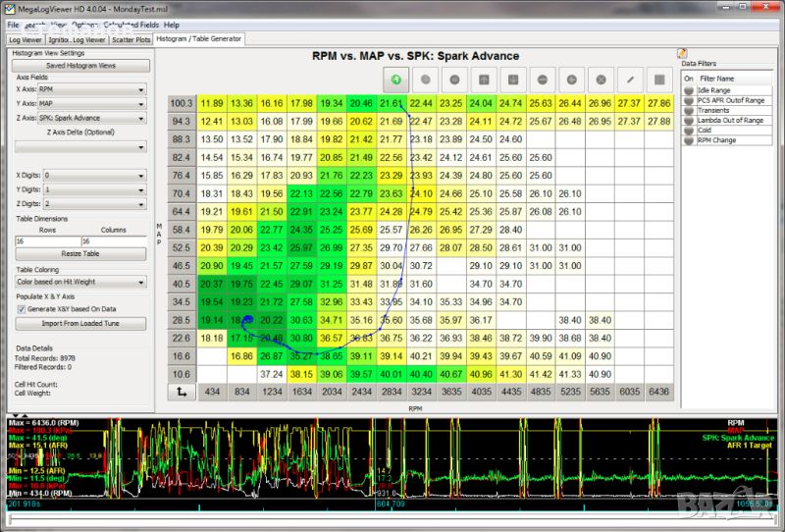Toggle the Transients data filter on

687,110
